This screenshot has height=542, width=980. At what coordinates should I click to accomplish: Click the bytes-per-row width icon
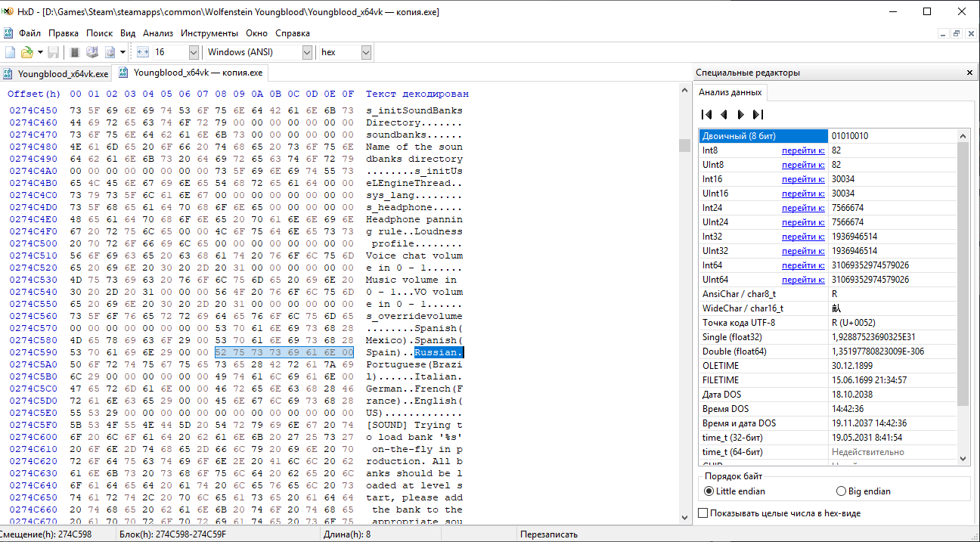(x=143, y=52)
